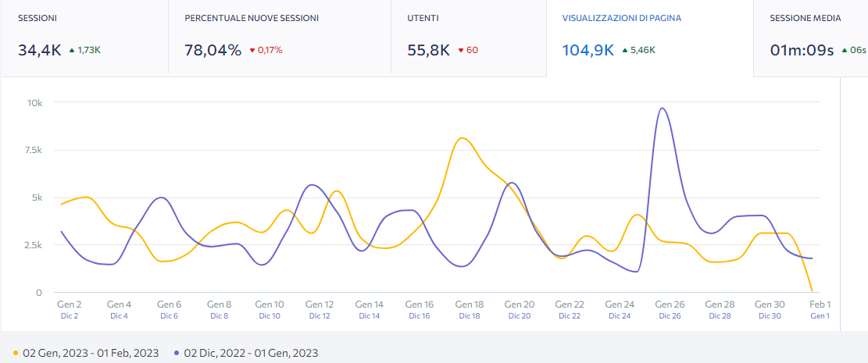Click the purple legend dot
The height and width of the screenshot is (363, 868).
pos(178,354)
